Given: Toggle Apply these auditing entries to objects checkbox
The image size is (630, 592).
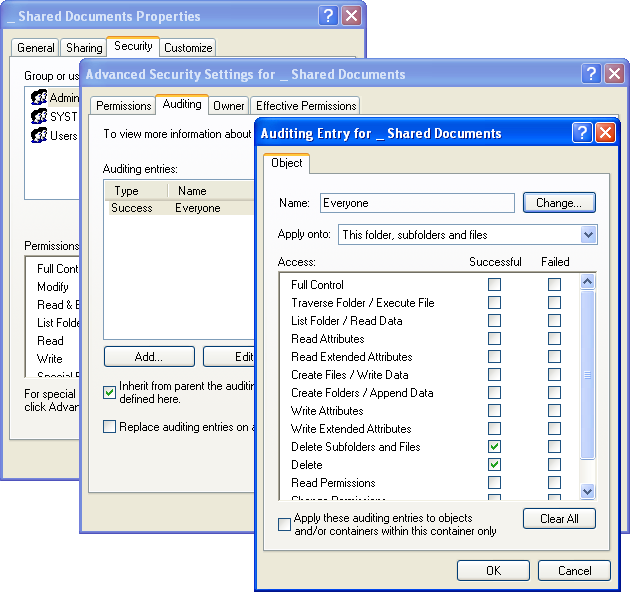Looking at the screenshot, I should pos(284,524).
